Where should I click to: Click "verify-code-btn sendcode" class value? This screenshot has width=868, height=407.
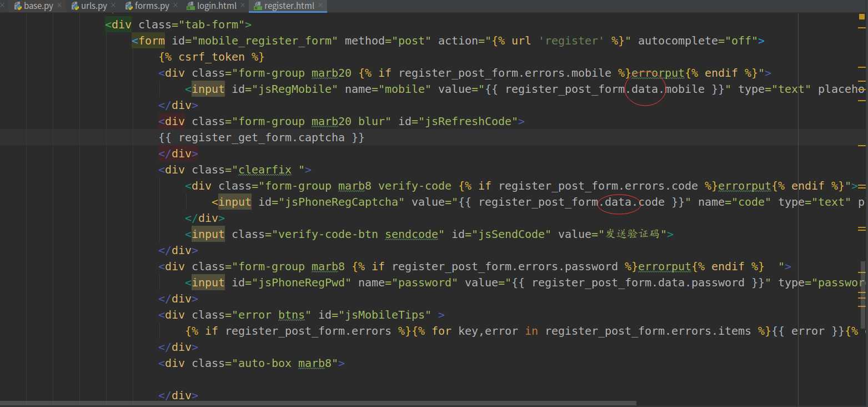click(359, 234)
